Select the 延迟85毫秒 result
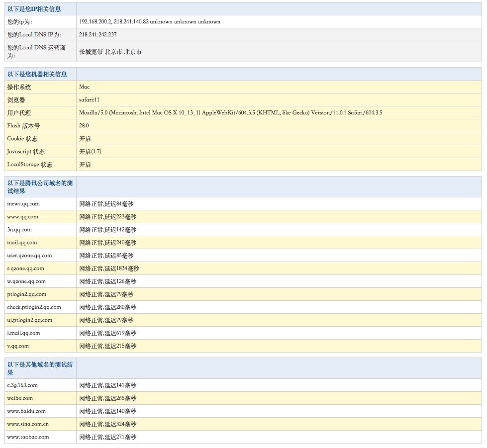This screenshot has height=448, width=487. tap(119, 256)
